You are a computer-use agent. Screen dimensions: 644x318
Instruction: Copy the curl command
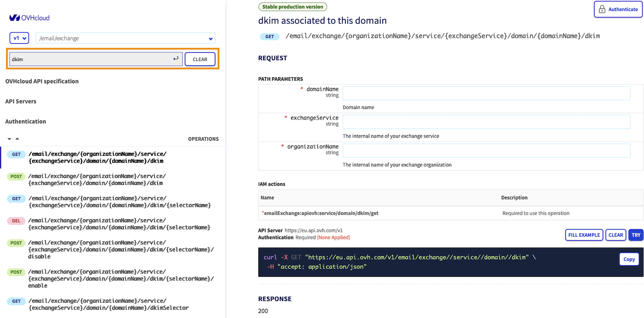[x=629, y=259]
